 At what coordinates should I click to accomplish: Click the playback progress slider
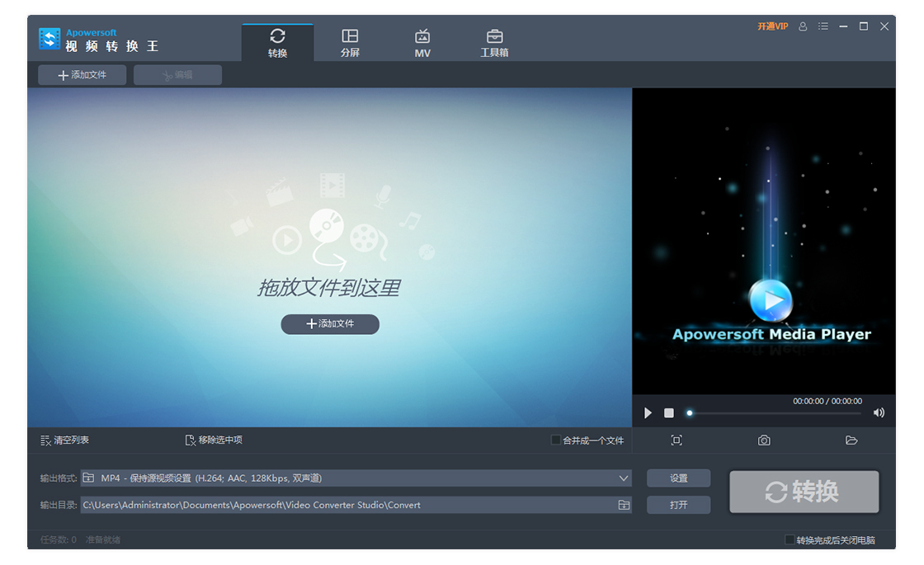coord(776,413)
